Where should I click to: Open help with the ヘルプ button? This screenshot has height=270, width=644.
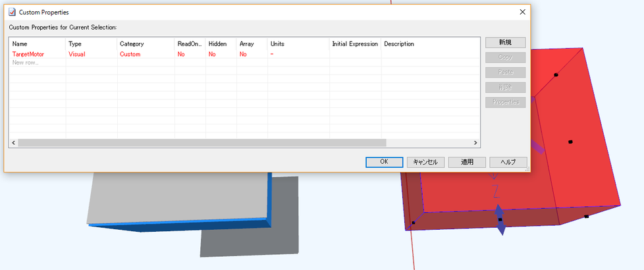click(508, 162)
